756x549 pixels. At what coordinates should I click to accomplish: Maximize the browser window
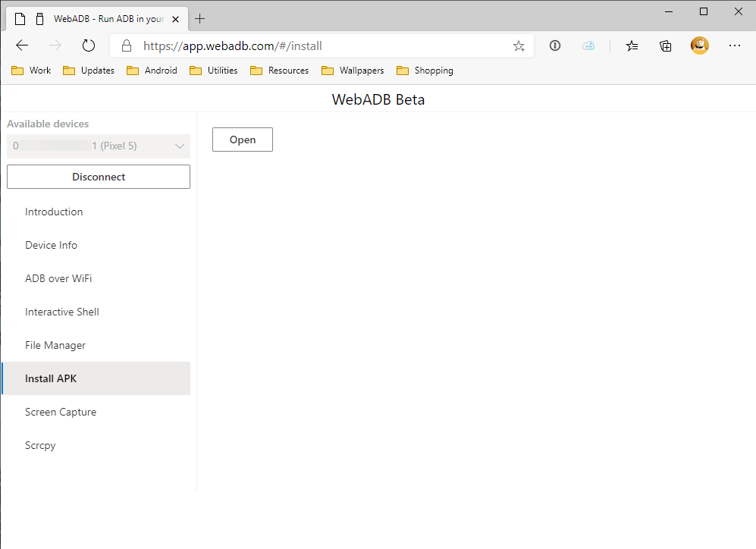[x=704, y=11]
